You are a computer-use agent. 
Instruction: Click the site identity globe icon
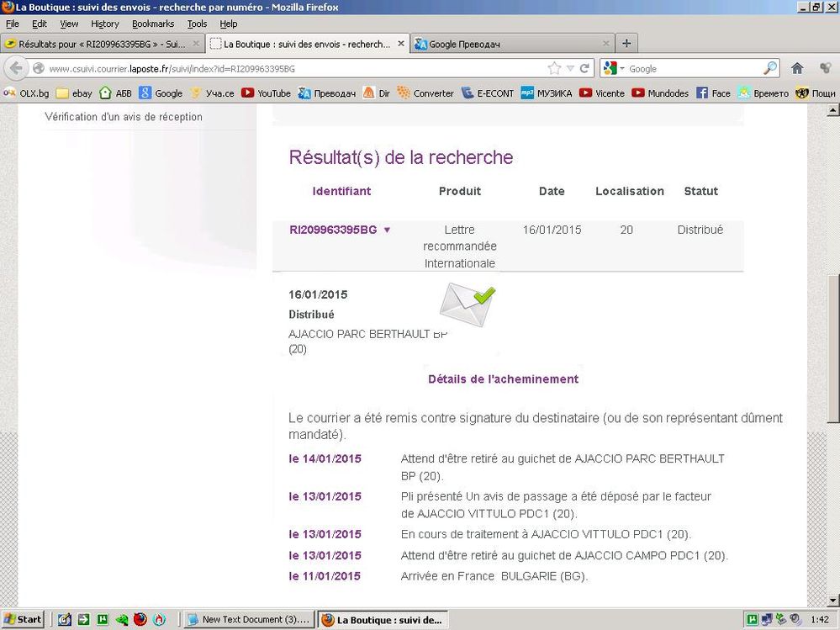pos(38,69)
